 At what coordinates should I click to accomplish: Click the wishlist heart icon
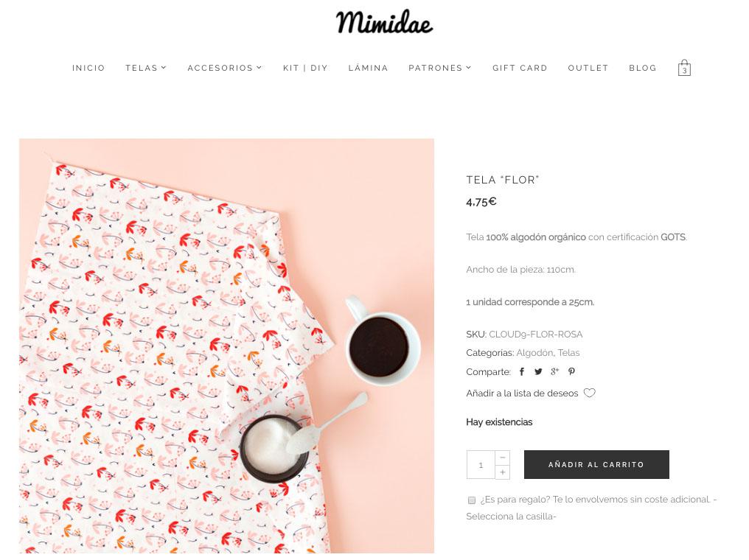(590, 393)
